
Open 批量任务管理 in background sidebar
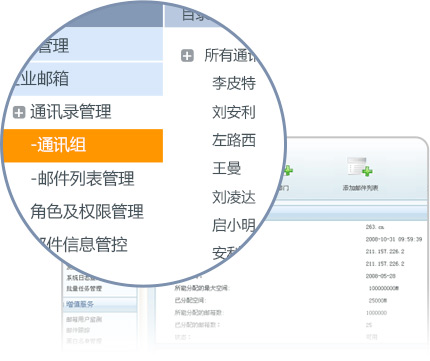click(84, 289)
